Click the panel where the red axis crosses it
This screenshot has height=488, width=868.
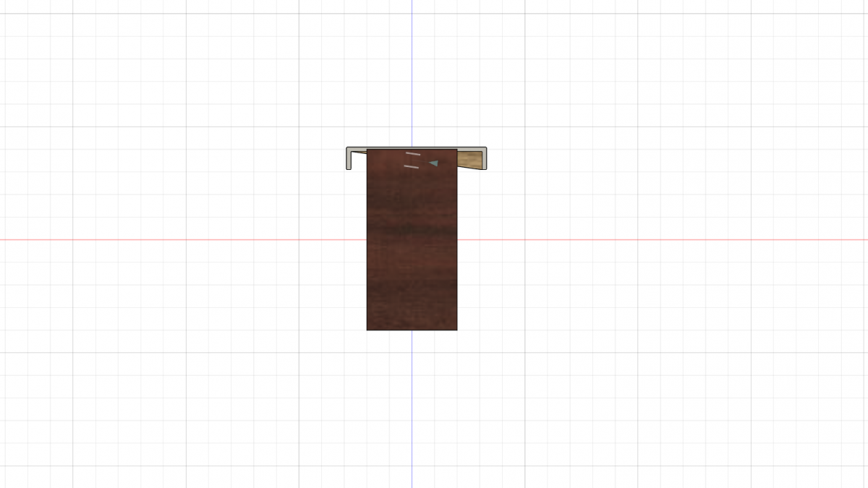[412, 239]
